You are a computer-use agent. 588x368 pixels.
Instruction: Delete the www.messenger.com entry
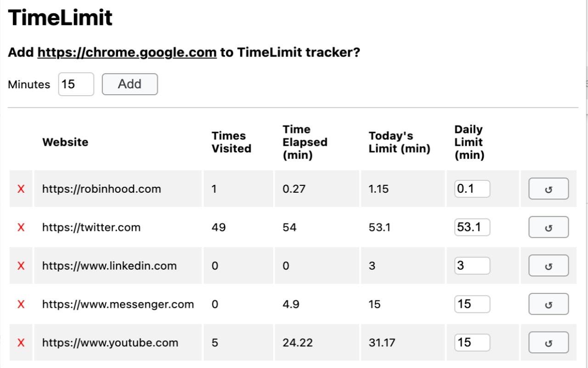pyautogui.click(x=21, y=304)
